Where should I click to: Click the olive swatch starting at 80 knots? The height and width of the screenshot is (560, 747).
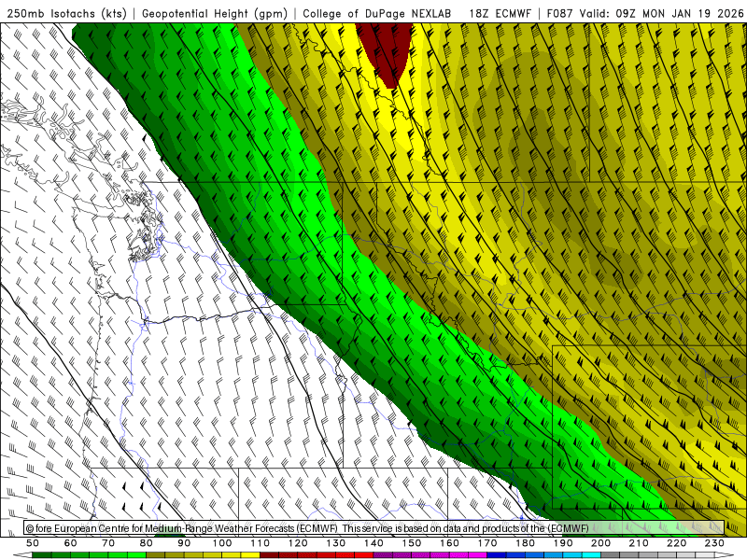pyautogui.click(x=155, y=555)
